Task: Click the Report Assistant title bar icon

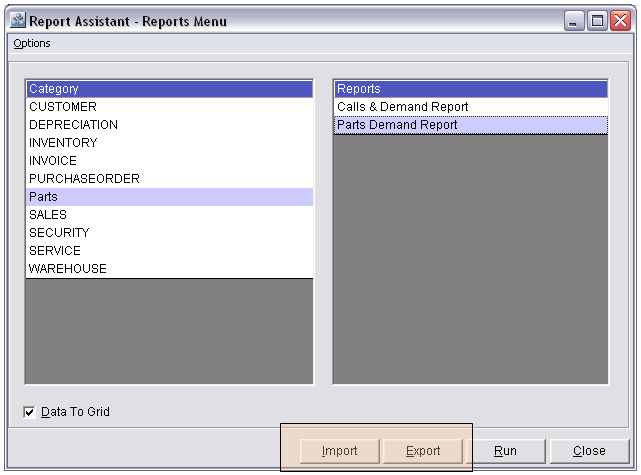Action: [18, 20]
